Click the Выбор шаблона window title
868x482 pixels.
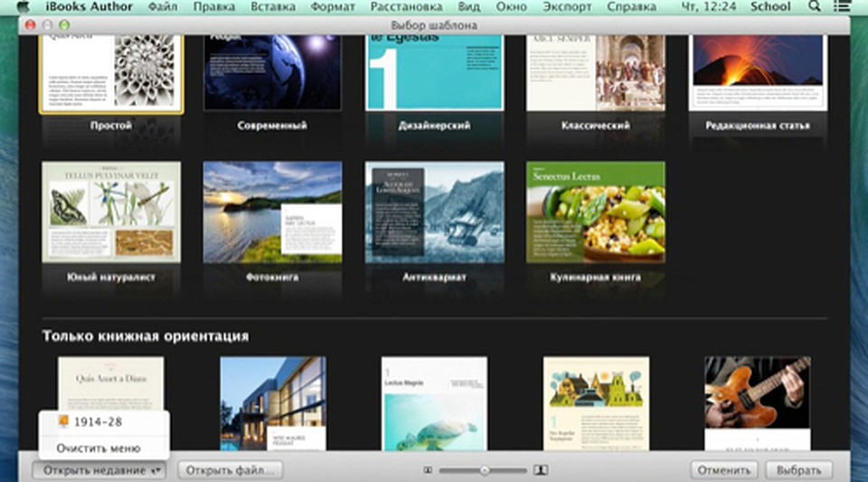click(434, 25)
